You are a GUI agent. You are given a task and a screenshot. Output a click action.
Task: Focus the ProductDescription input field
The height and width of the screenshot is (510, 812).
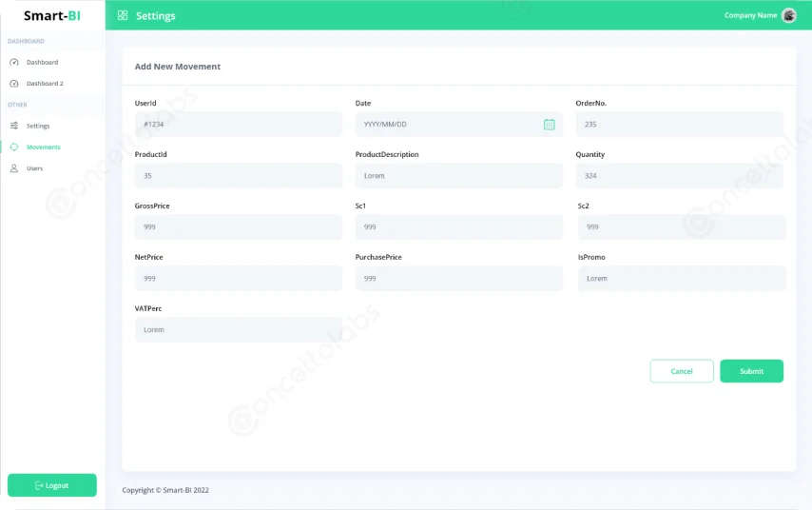pyautogui.click(x=459, y=176)
